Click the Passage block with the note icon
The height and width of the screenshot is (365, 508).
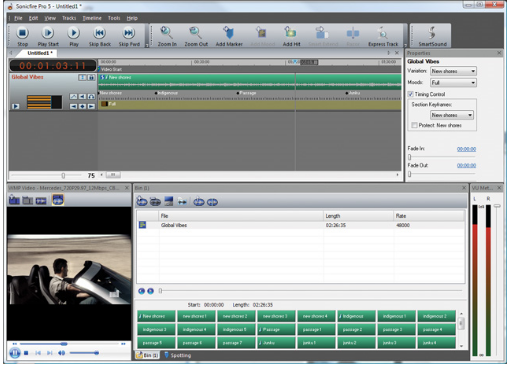click(x=276, y=329)
